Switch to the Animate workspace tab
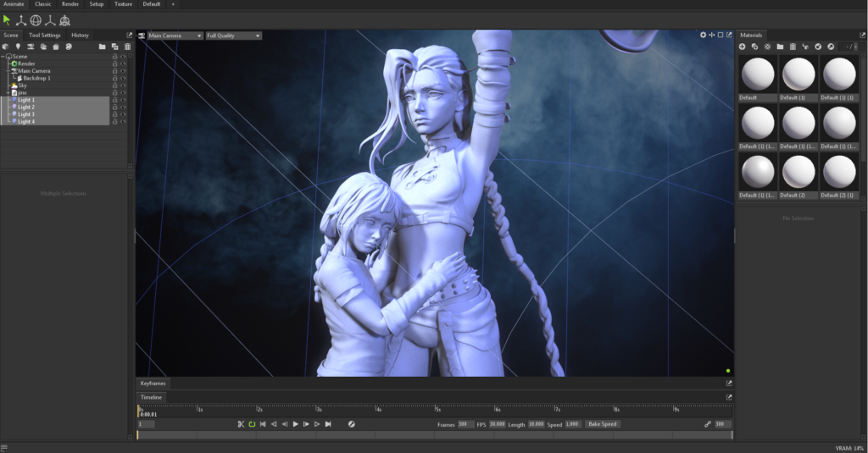Image resolution: width=868 pixels, height=453 pixels. (x=14, y=4)
